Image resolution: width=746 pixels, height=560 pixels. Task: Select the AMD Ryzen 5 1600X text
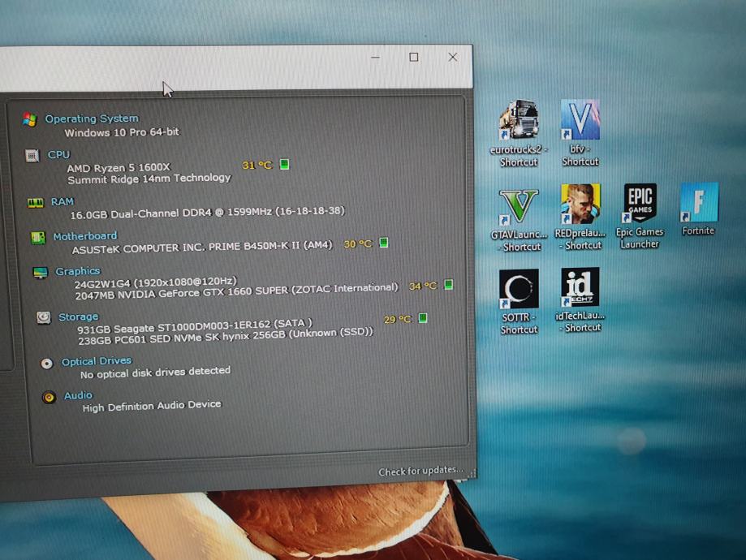tap(119, 167)
